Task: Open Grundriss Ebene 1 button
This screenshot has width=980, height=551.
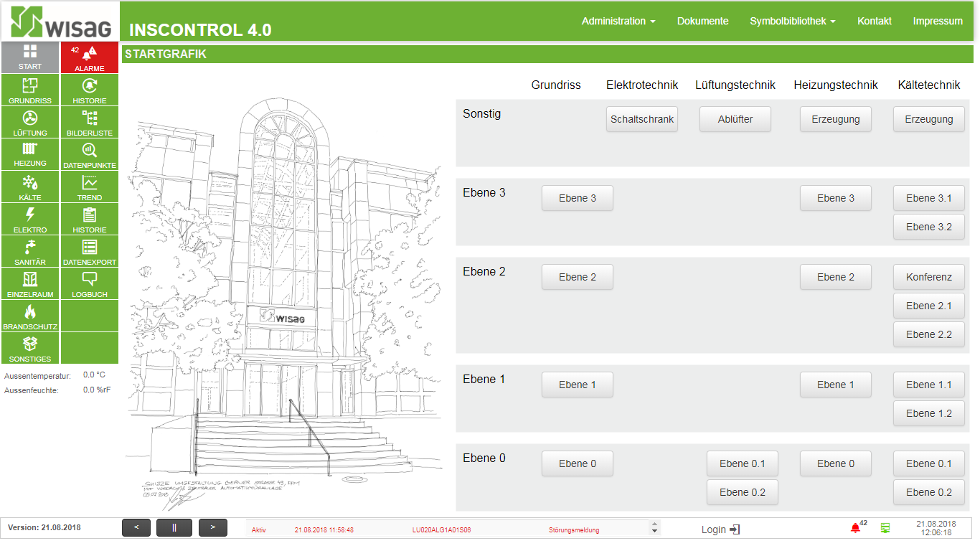Action: tap(578, 385)
